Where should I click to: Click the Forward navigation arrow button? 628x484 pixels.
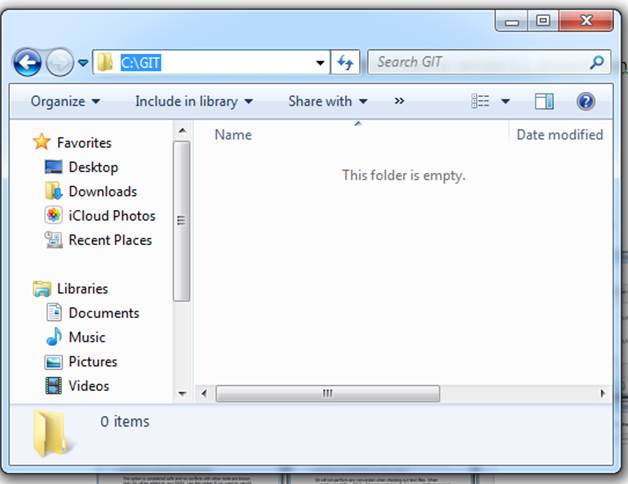pos(60,63)
